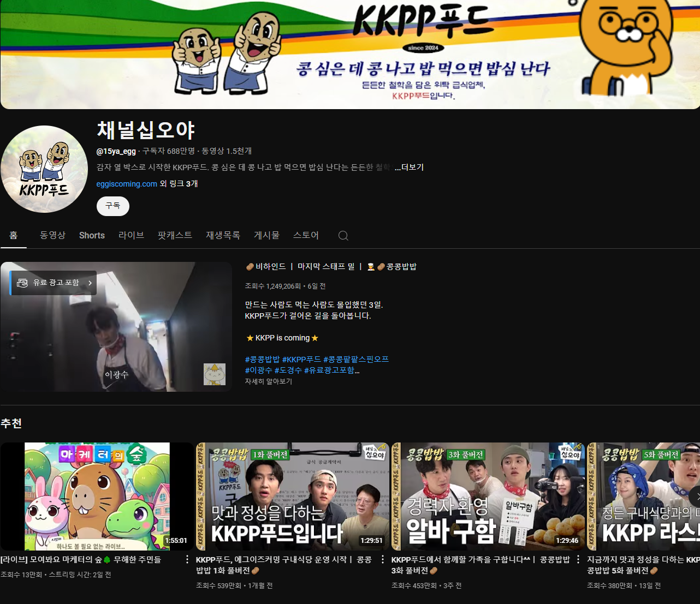The width and height of the screenshot is (700, 604).
Task: Click the 구독 subscribe button
Action: tap(113, 206)
